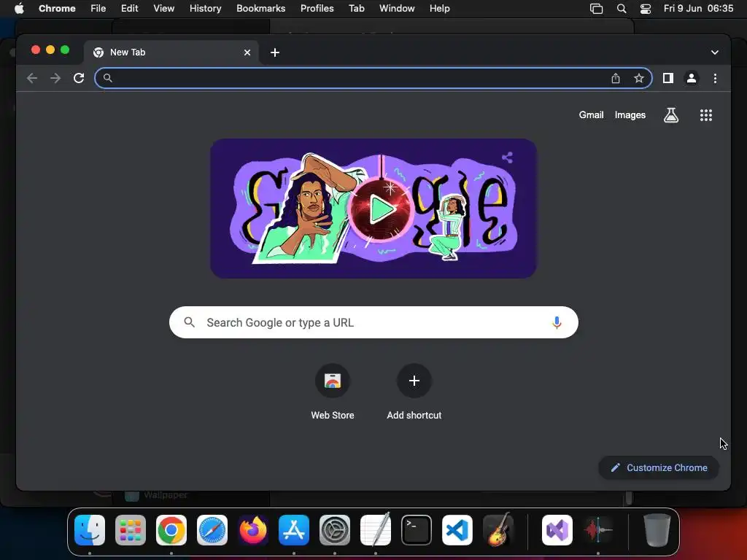Open Control Center in menu bar
Screen dimensions: 747x560
pyautogui.click(x=645, y=9)
